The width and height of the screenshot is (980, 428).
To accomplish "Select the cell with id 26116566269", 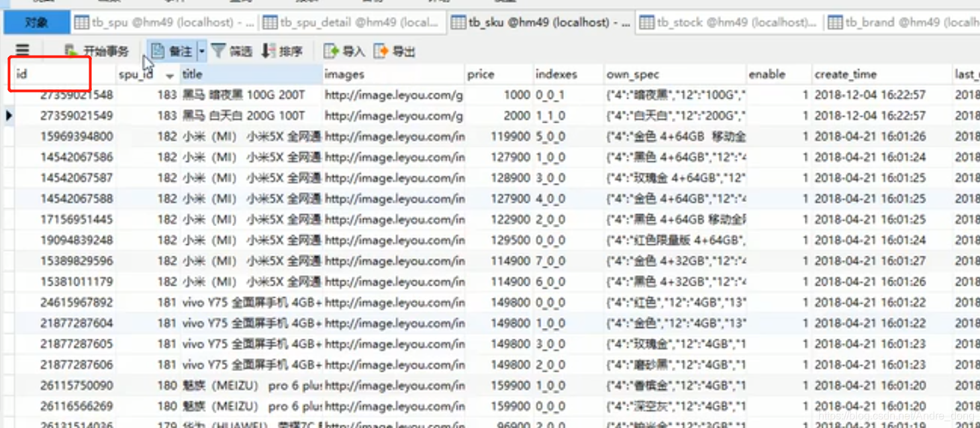I will click(x=64, y=407).
